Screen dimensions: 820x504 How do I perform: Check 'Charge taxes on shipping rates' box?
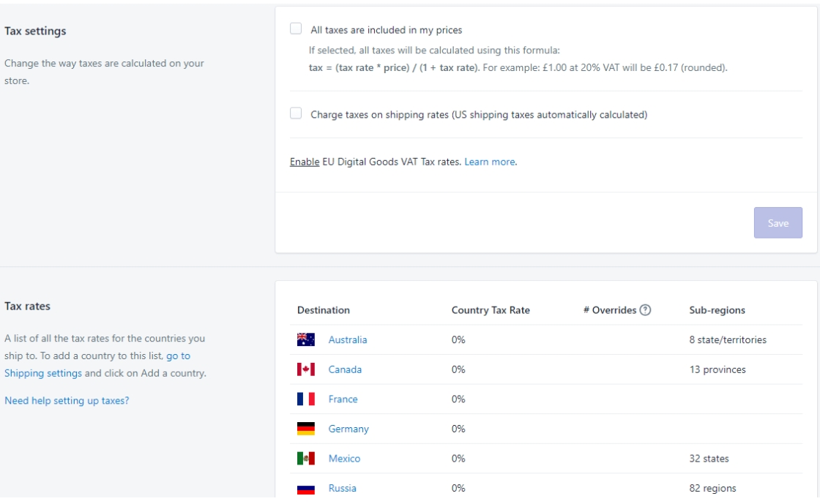pos(296,113)
